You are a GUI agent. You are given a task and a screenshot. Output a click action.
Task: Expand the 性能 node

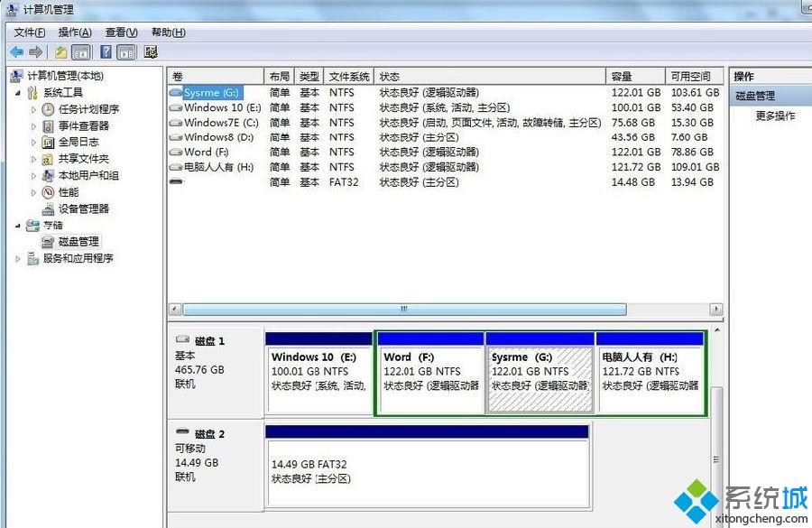point(33,193)
